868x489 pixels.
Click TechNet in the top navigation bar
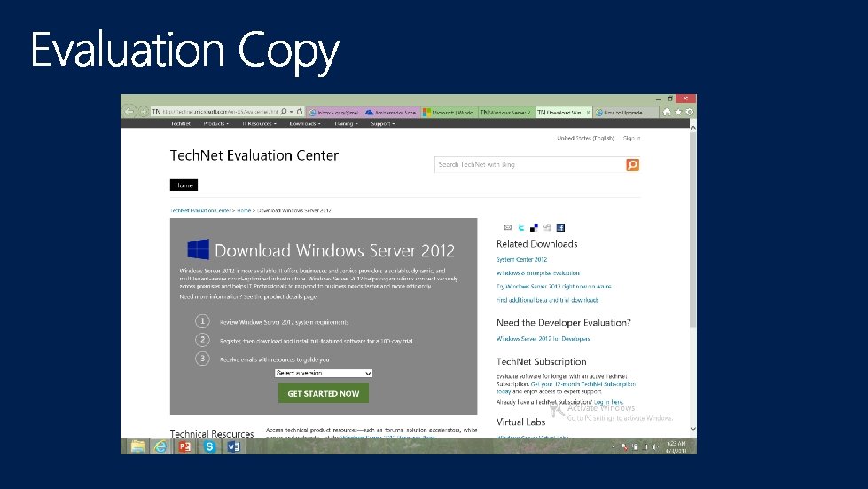(181, 123)
